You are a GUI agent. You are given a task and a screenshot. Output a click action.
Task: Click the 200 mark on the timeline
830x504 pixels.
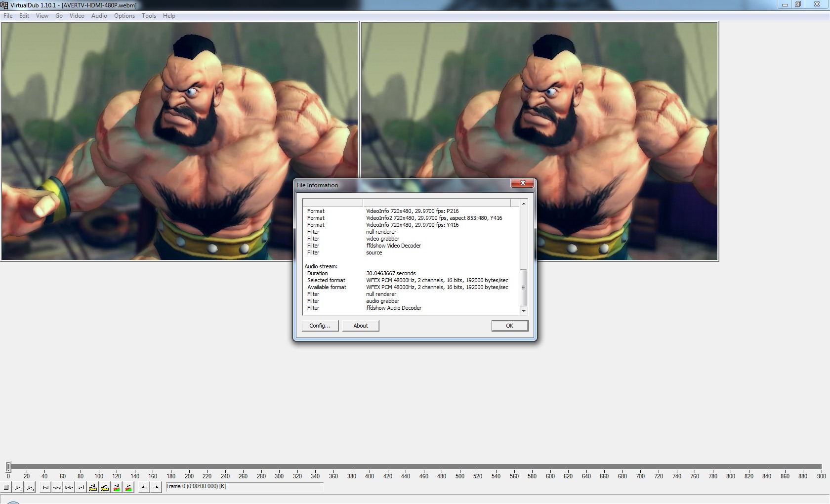tap(189, 476)
